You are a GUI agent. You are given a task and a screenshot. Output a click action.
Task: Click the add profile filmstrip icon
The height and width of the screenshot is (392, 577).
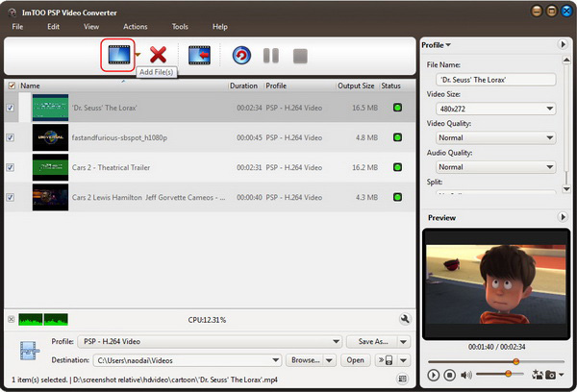click(199, 55)
